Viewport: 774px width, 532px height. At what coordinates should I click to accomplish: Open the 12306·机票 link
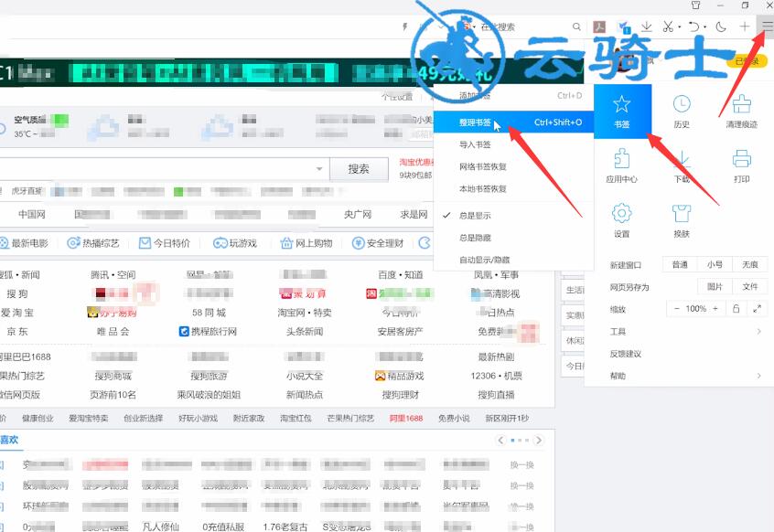coord(497,376)
